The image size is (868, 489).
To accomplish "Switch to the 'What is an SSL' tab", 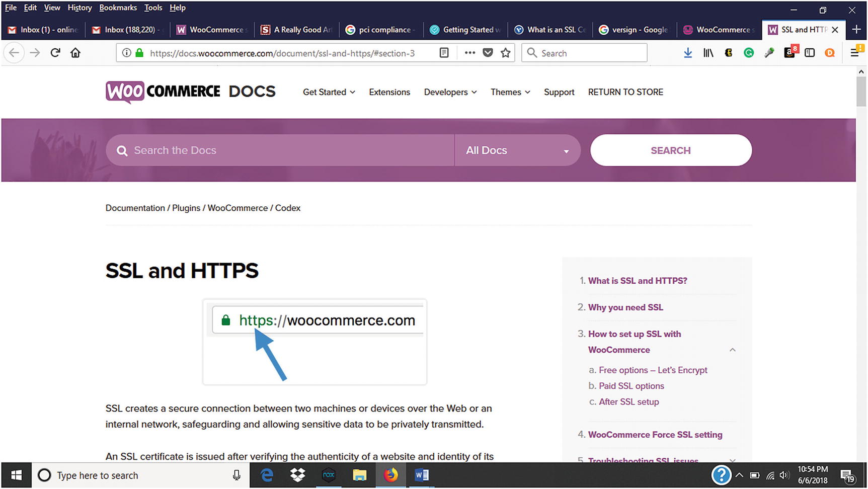I will click(x=550, y=30).
